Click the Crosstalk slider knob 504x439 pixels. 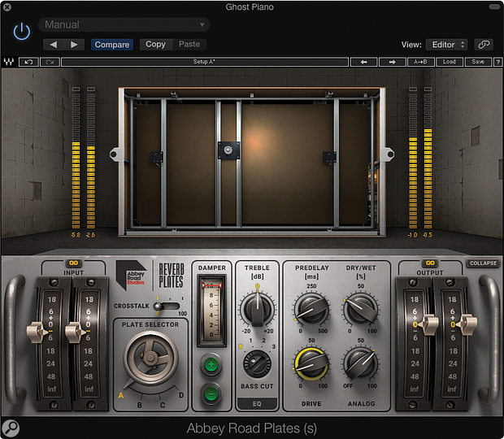158,306
